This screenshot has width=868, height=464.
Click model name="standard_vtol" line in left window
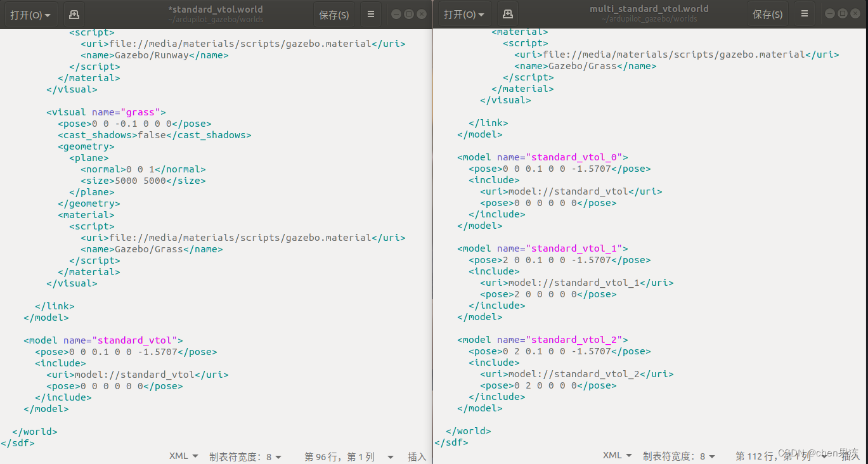(x=103, y=340)
